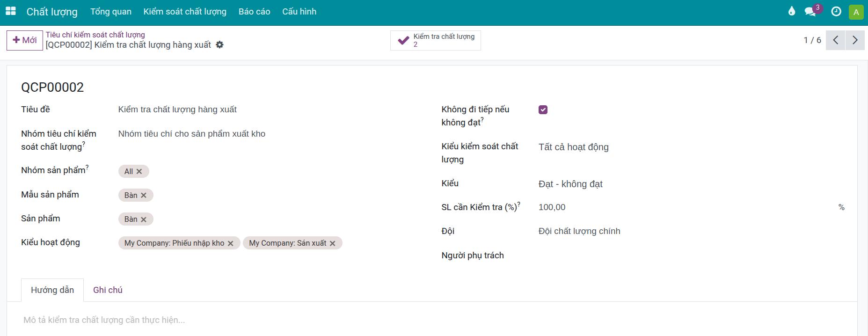Remove the Bàn tag from Mẫu sản phẩm
The image size is (868, 336).
(144, 195)
